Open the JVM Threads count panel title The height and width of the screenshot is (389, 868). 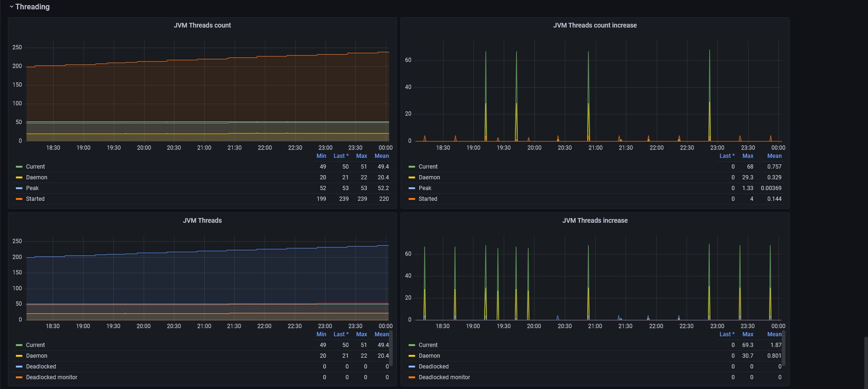click(x=202, y=25)
